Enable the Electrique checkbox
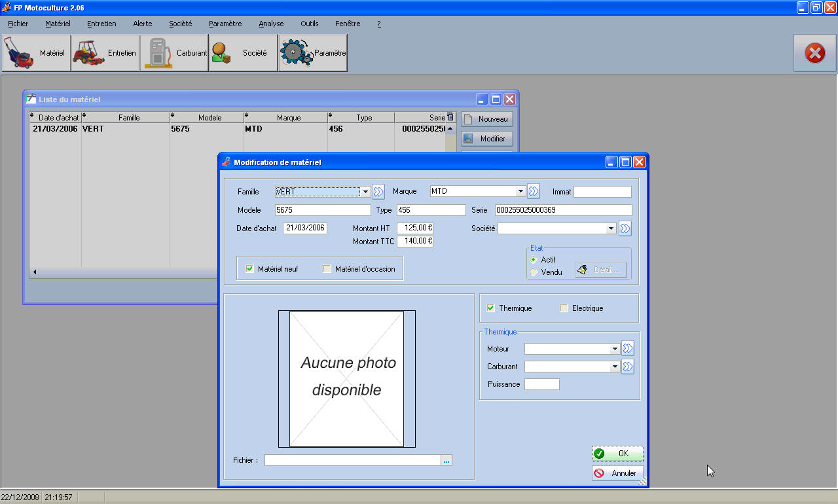This screenshot has height=504, width=838. point(564,308)
